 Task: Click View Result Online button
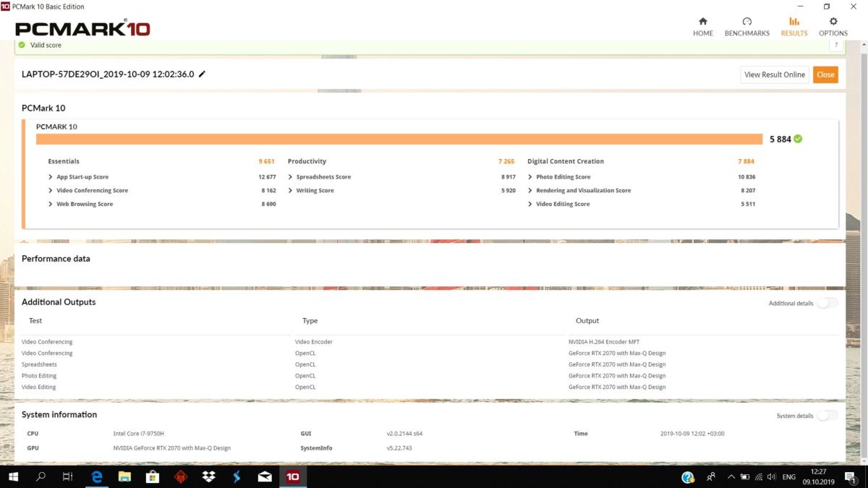[774, 74]
